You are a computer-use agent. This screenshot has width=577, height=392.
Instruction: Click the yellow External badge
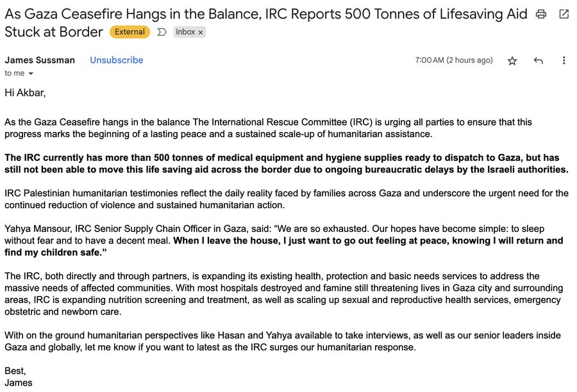click(x=130, y=32)
